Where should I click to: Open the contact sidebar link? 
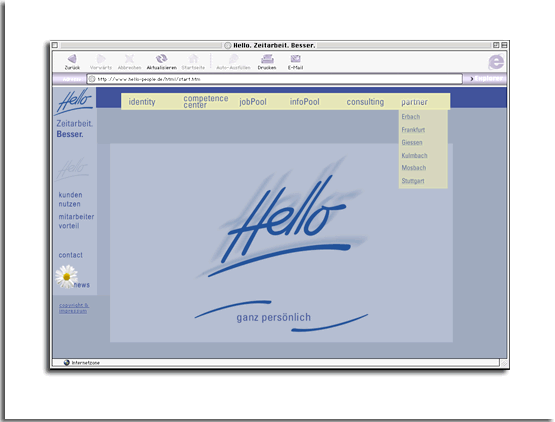coord(70,255)
